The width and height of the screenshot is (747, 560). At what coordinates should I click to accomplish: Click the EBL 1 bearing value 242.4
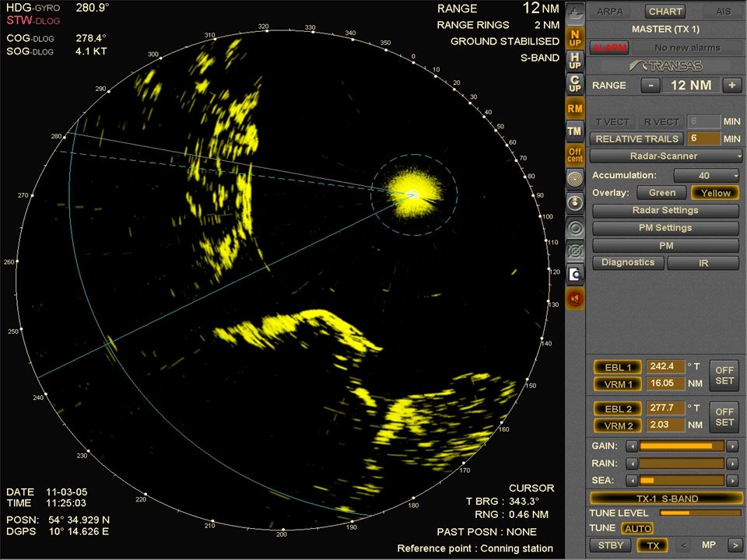[x=665, y=366]
